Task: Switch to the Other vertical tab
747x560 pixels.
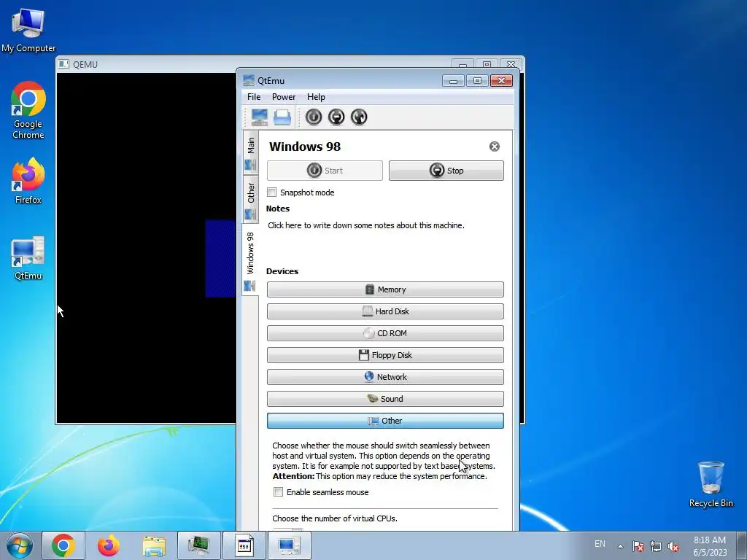Action: (x=251, y=200)
